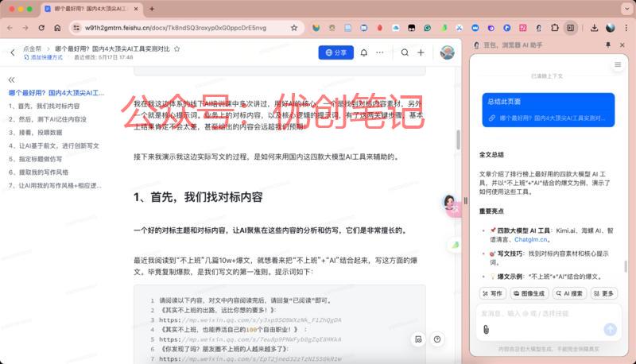Open the user avatar in Feishu header
The image size is (636, 364).
(447, 52)
